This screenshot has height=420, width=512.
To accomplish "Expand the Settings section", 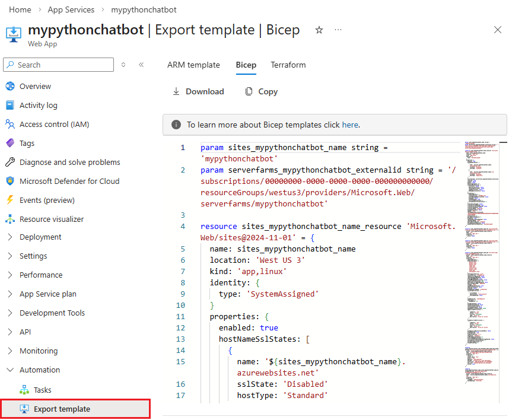I will coord(10,256).
